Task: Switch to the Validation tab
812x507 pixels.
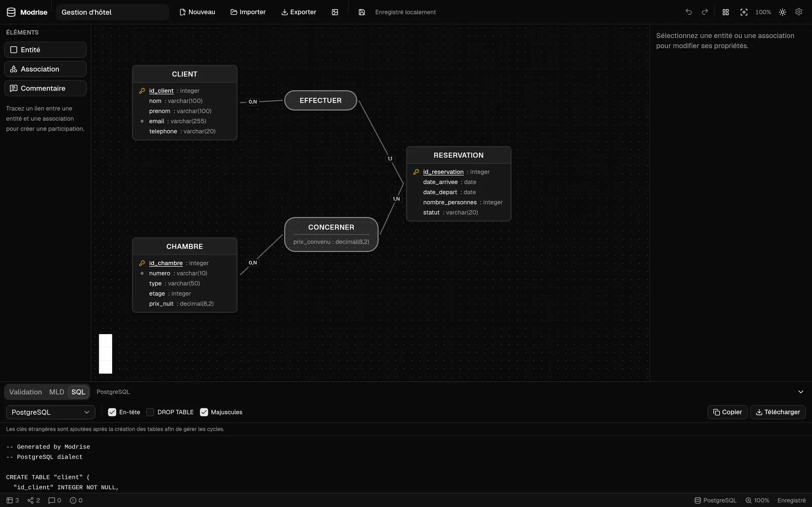Action: click(26, 392)
